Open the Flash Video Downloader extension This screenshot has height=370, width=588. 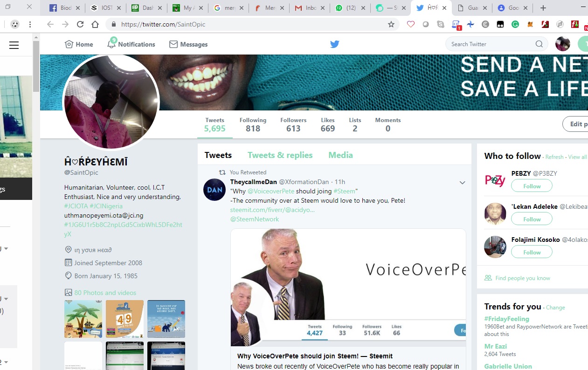pos(574,24)
